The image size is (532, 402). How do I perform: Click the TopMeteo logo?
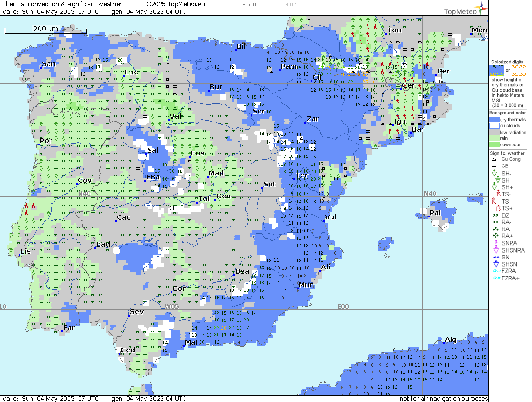[465, 9]
